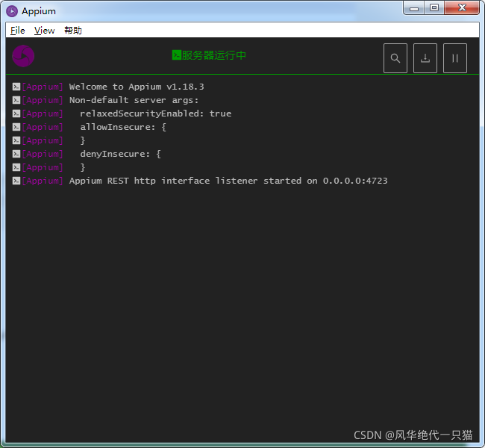Click the log icon beside 'denyInsecure'

(x=16, y=154)
